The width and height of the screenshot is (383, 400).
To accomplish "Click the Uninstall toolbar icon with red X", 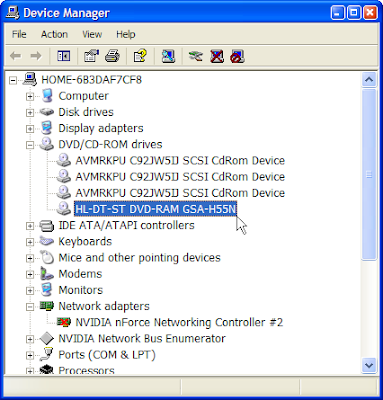I will pos(217,56).
